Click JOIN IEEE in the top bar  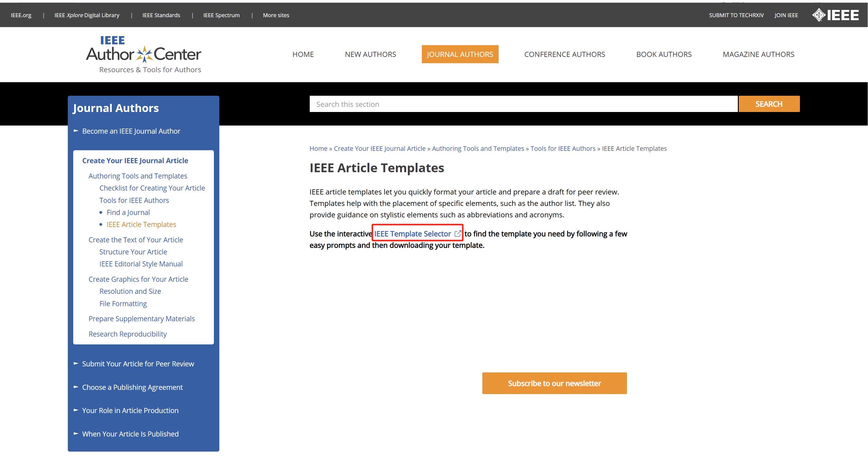pyautogui.click(x=786, y=15)
